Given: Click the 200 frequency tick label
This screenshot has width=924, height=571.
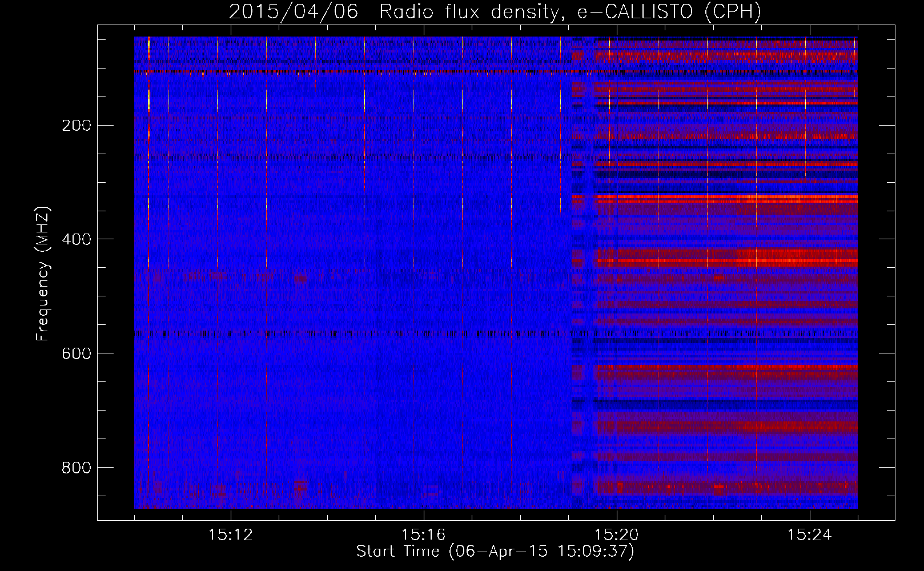Looking at the screenshot, I should (x=77, y=125).
